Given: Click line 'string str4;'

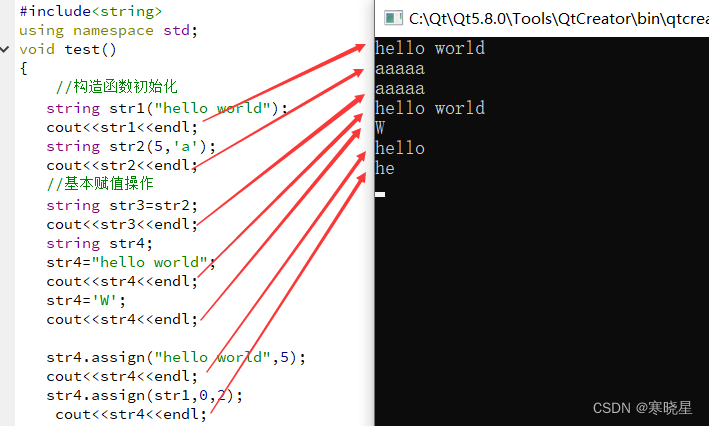Looking at the screenshot, I should (99, 244).
